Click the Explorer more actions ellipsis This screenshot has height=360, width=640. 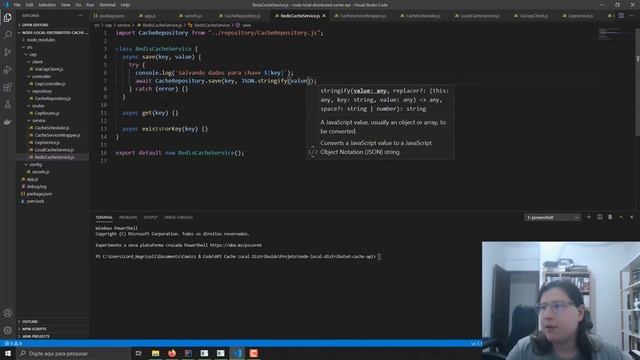click(x=80, y=16)
